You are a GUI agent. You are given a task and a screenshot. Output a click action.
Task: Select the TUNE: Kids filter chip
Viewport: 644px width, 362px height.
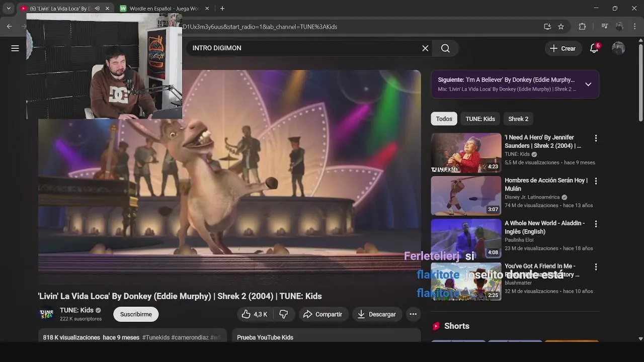pyautogui.click(x=480, y=119)
